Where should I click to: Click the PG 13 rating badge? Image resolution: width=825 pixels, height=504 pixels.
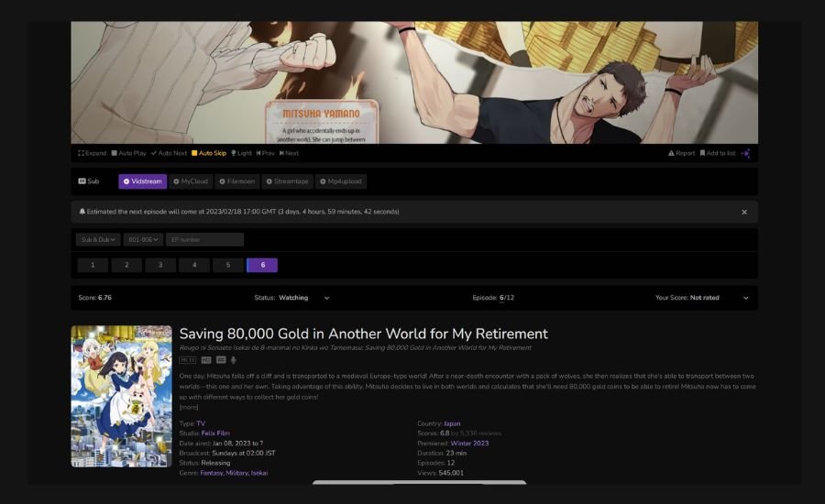187,360
